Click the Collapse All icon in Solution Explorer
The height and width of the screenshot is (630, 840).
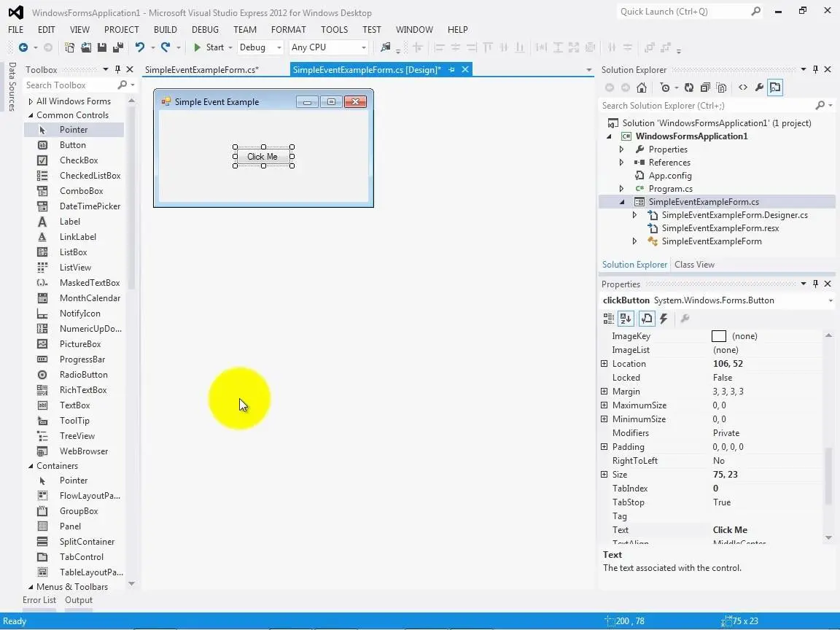click(x=705, y=87)
